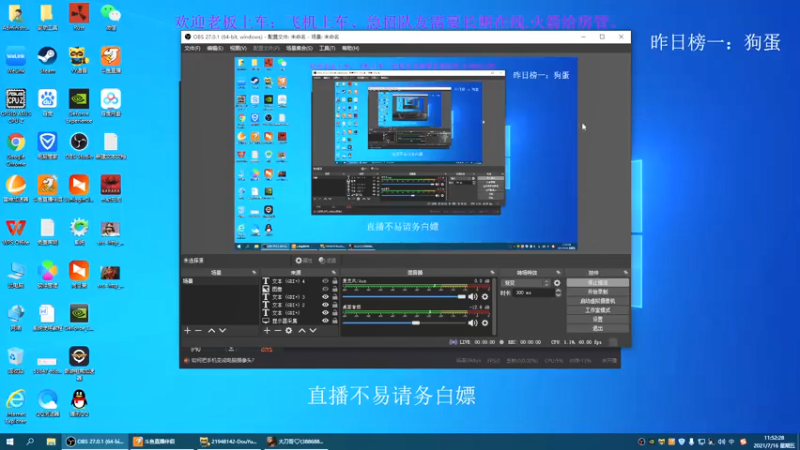Screen dimensions: 800x450
Task: Open source properties gear in sources toolbar
Action: pyautogui.click(x=289, y=331)
